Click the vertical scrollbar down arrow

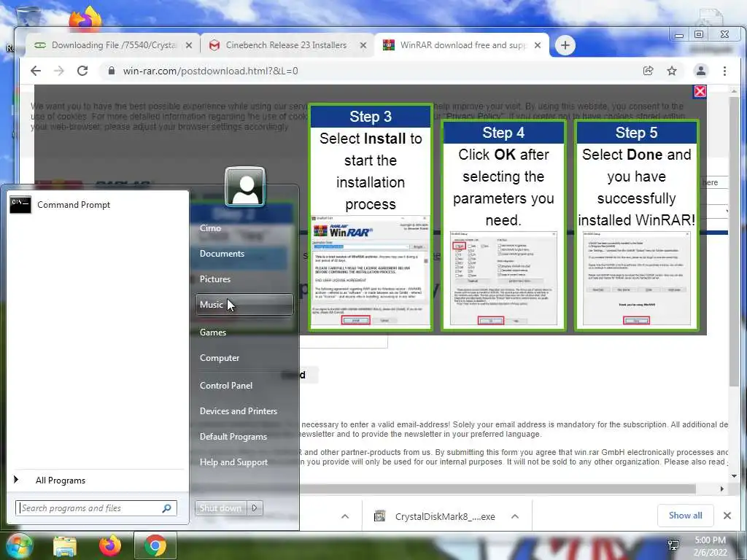734,475
